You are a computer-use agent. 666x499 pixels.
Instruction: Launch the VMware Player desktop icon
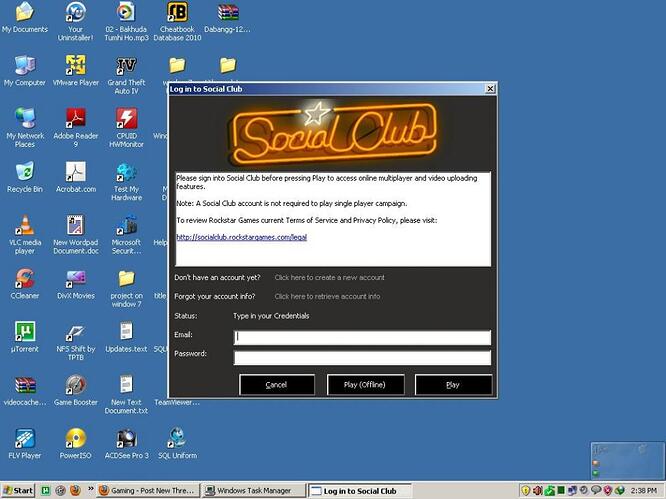75,66
